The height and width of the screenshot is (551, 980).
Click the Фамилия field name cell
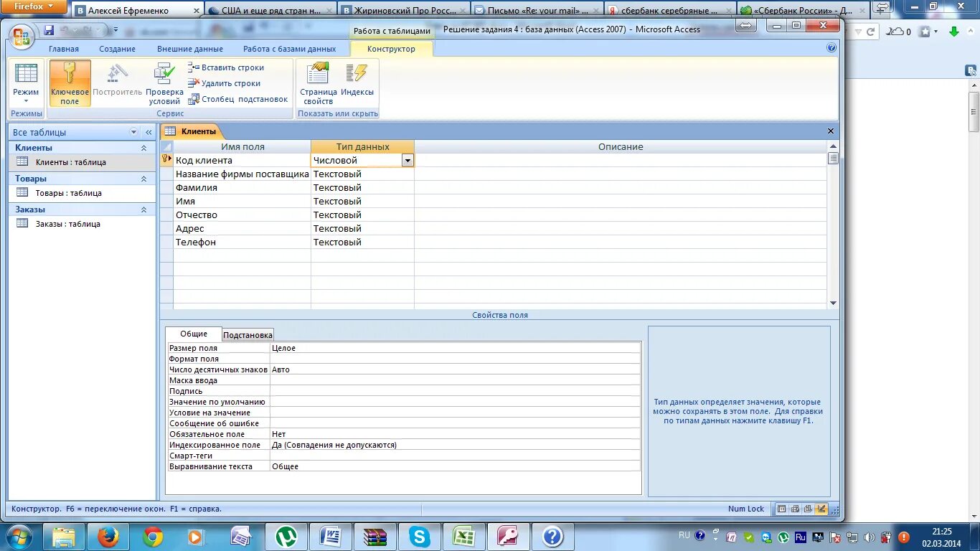[x=242, y=188]
